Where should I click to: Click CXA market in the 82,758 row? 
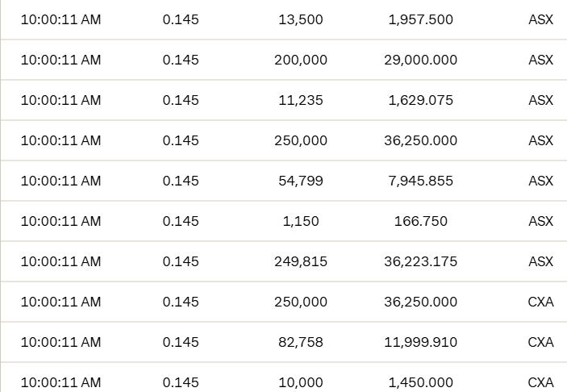(540, 342)
